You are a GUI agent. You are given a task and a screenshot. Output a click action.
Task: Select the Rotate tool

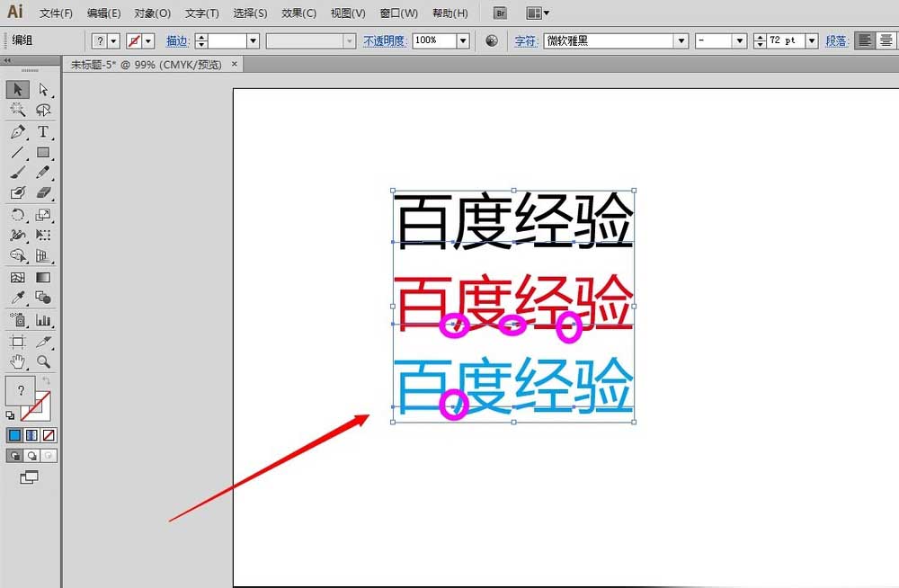pos(18,215)
